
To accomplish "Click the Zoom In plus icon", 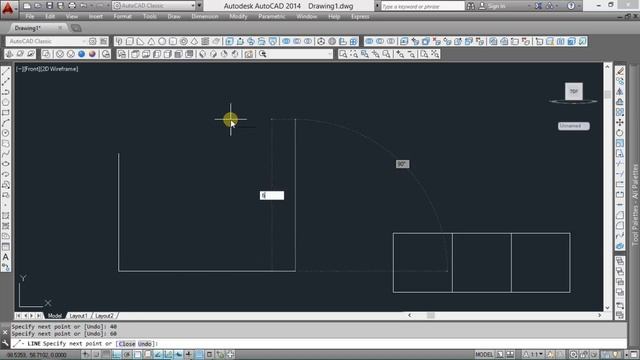I will pos(400,54).
